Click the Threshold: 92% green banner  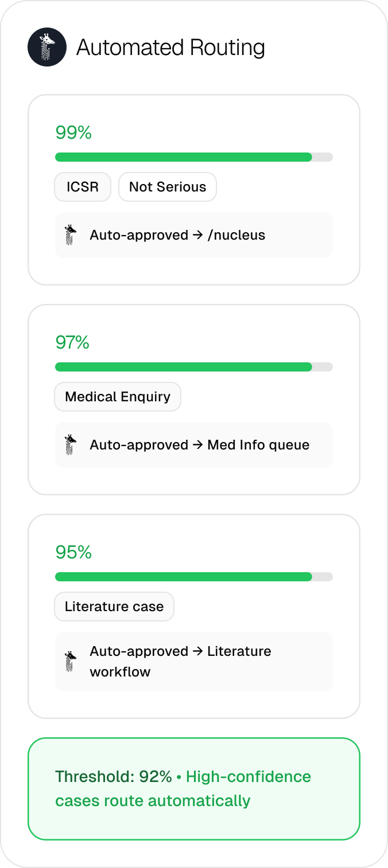pos(194,789)
